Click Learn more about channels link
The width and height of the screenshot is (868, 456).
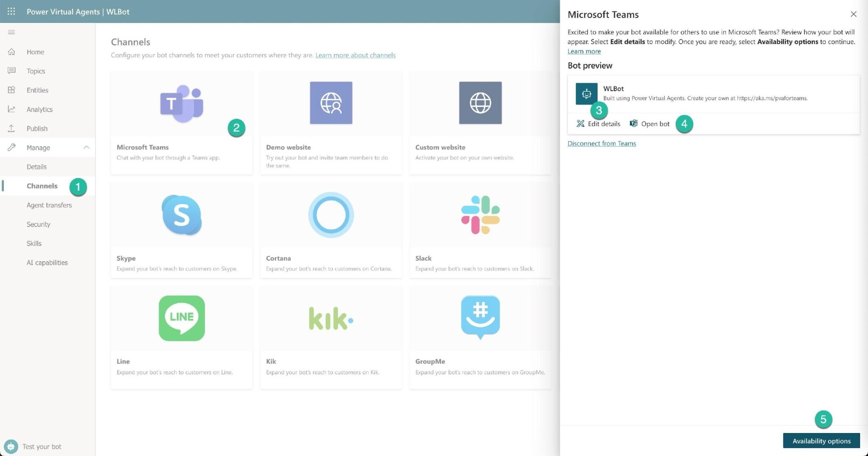(x=355, y=55)
